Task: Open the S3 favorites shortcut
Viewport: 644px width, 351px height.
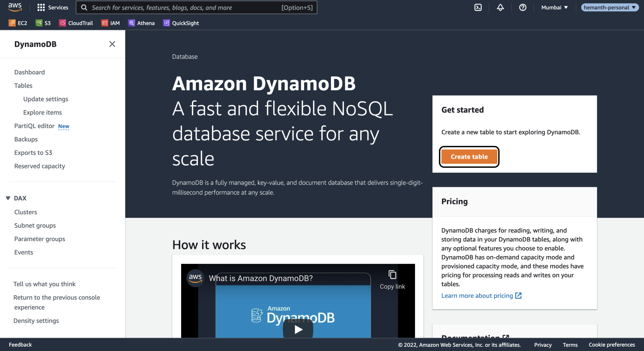Action: tap(43, 23)
